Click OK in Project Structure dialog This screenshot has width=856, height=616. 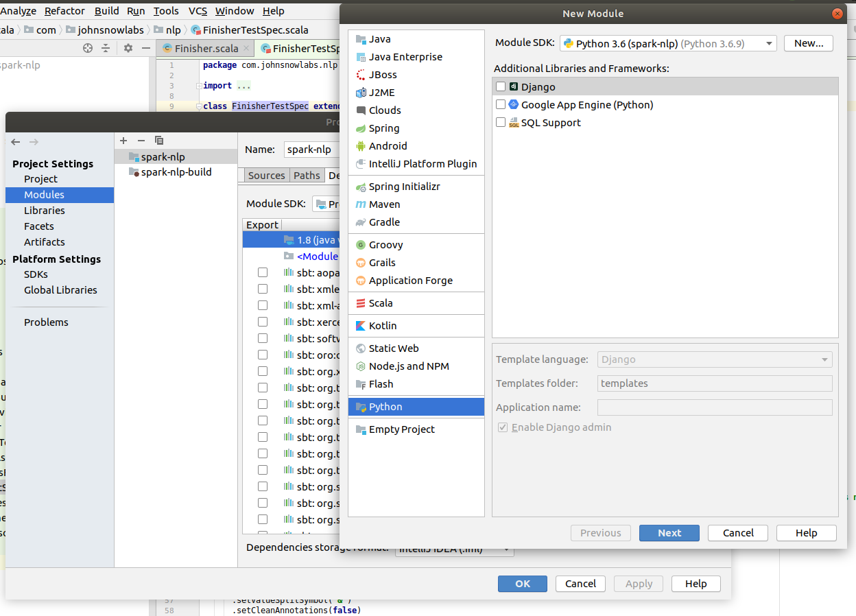point(523,584)
